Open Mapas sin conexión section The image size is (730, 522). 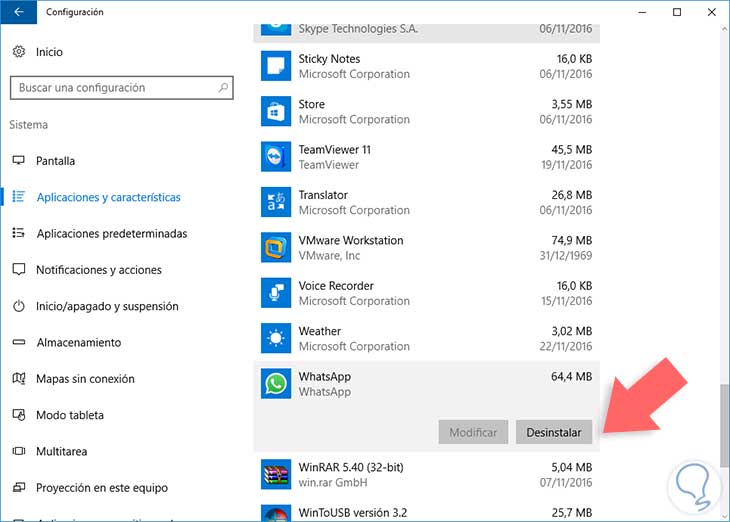[x=85, y=379]
